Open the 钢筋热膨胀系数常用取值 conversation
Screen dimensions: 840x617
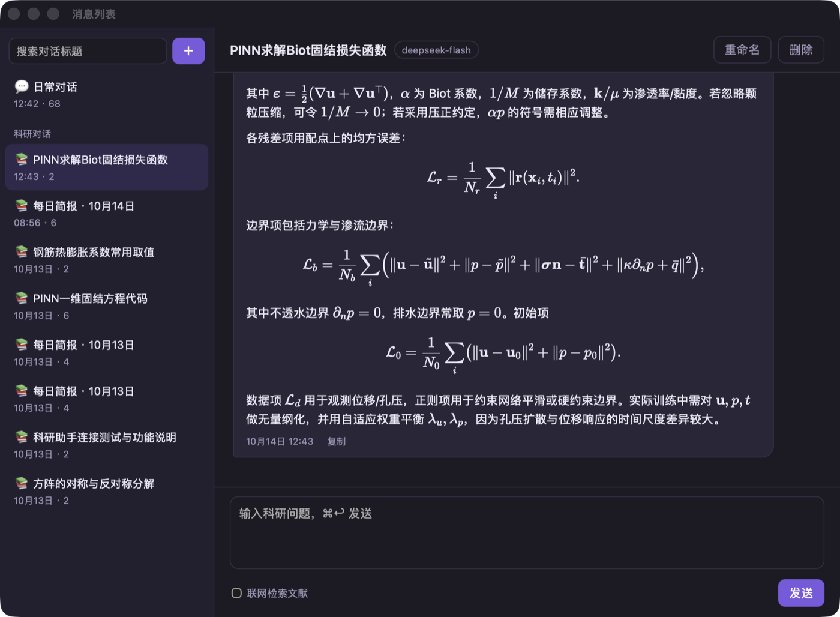coord(107,260)
